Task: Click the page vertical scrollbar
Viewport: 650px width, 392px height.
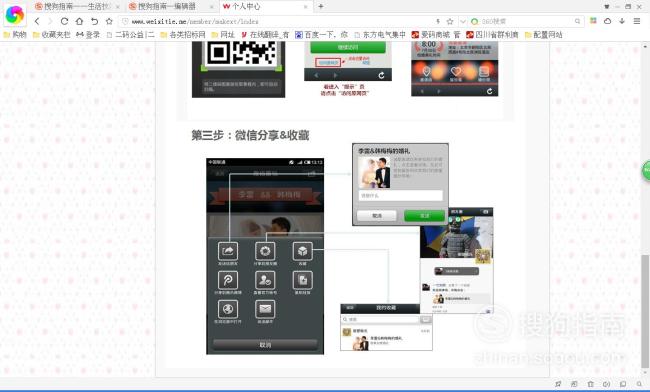Action: 645,311
